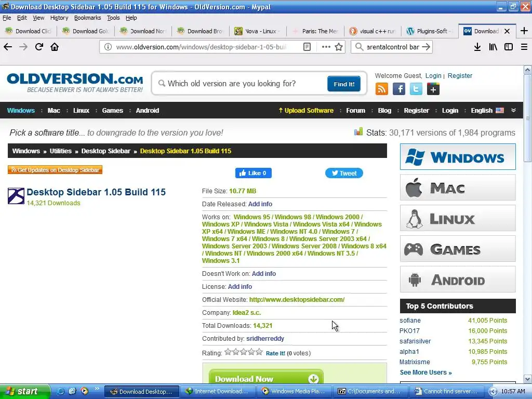Select the Linux navigation link
The height and width of the screenshot is (399, 532).
81,110
